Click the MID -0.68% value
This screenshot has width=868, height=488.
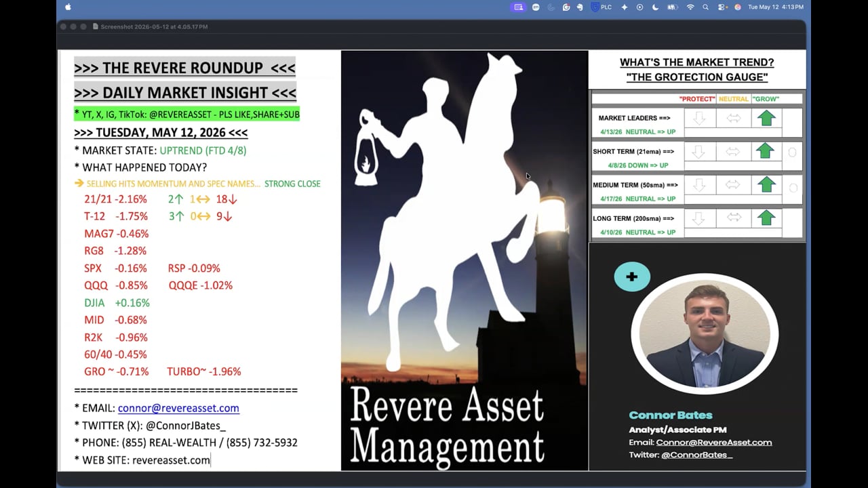116,320
